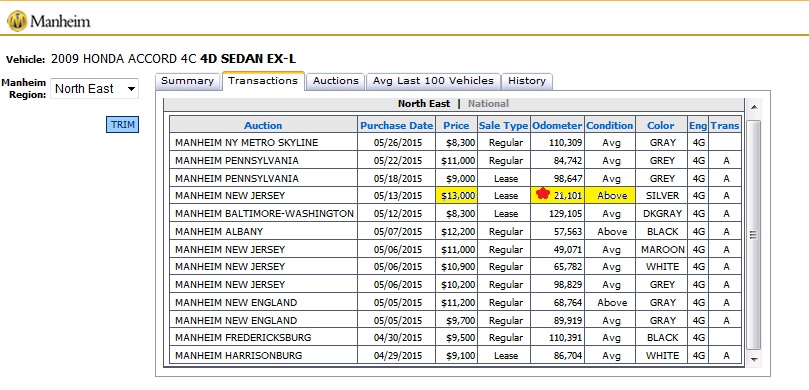Screen dimensions: 809x390
Task: Sort by Purchase Date column header
Action: pos(396,125)
